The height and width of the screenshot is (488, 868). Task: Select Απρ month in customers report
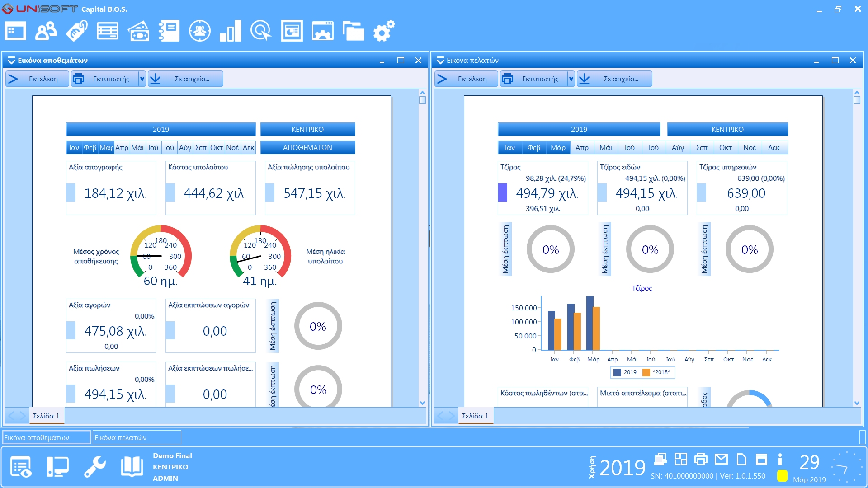tap(582, 147)
